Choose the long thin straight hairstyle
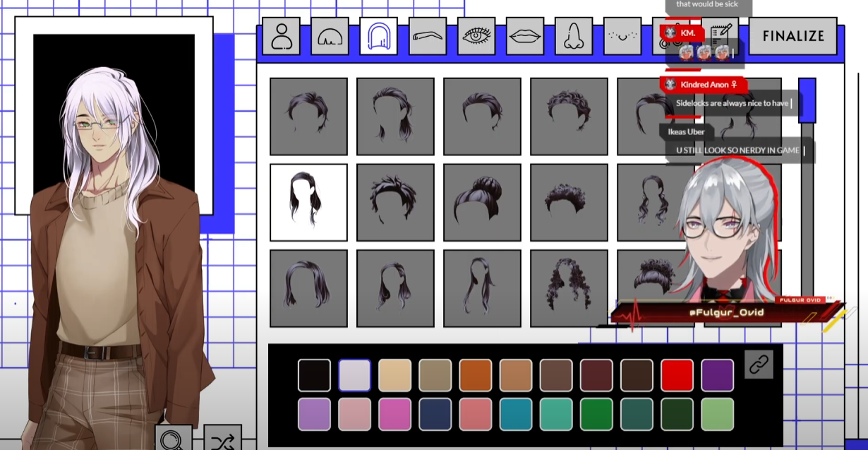 click(482, 288)
